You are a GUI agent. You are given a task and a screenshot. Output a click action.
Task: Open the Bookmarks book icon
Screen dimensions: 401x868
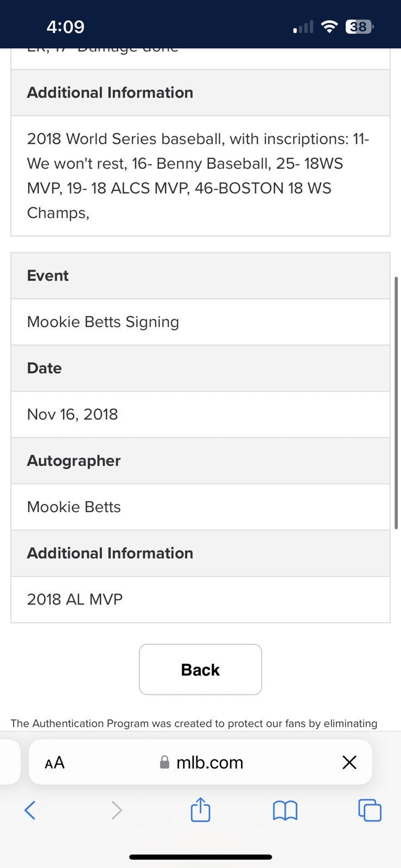(285, 810)
